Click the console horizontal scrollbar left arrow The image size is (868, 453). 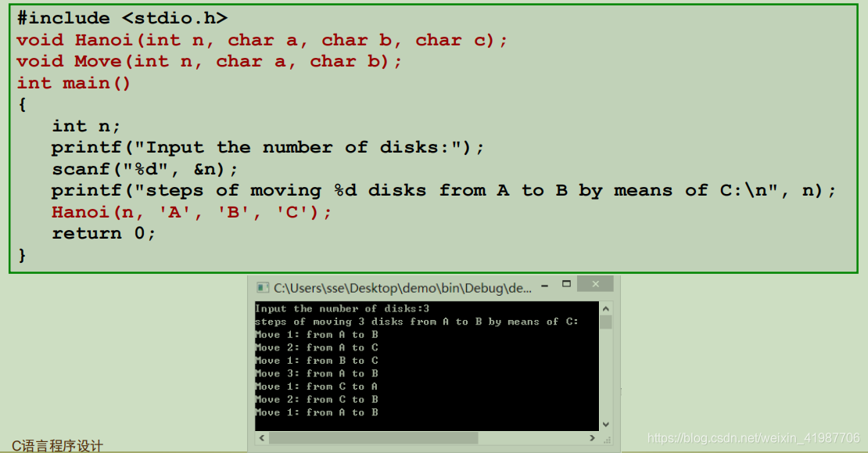[262, 438]
